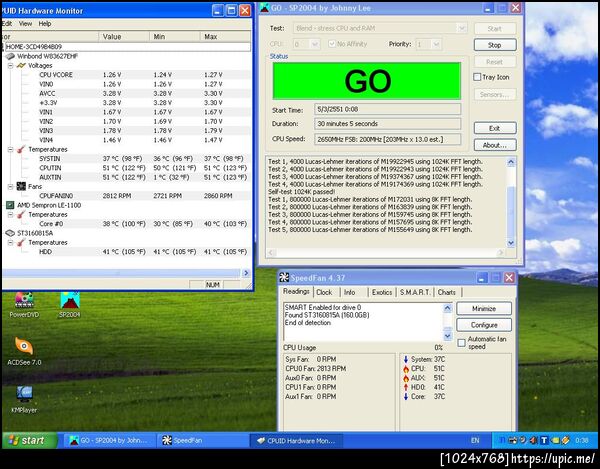Switch to the Exotics tab in SpeedFan
This screenshot has height=469, width=600.
pyautogui.click(x=382, y=292)
